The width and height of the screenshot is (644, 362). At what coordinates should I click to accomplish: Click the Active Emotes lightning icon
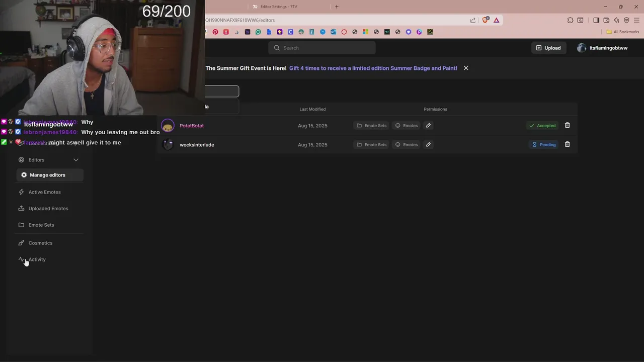tap(21, 192)
